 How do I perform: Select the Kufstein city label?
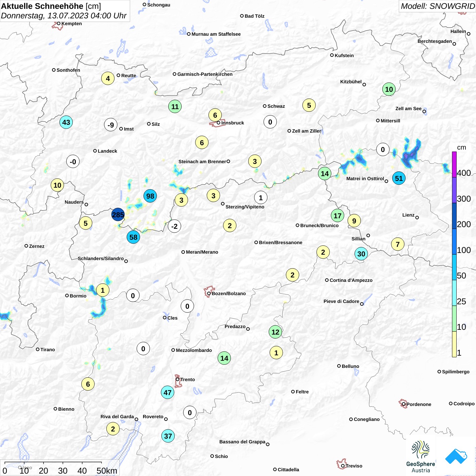(344, 55)
